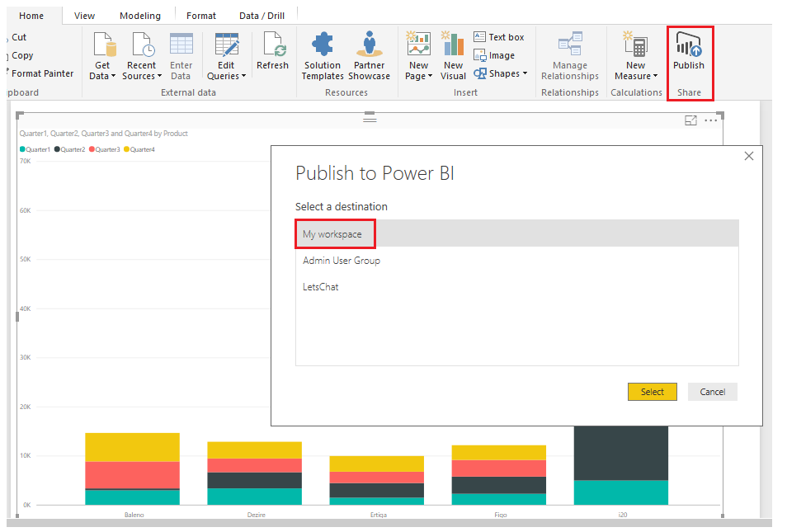Viewport: 787px width, 532px height.
Task: Switch to the Format tab
Action: tap(200, 16)
